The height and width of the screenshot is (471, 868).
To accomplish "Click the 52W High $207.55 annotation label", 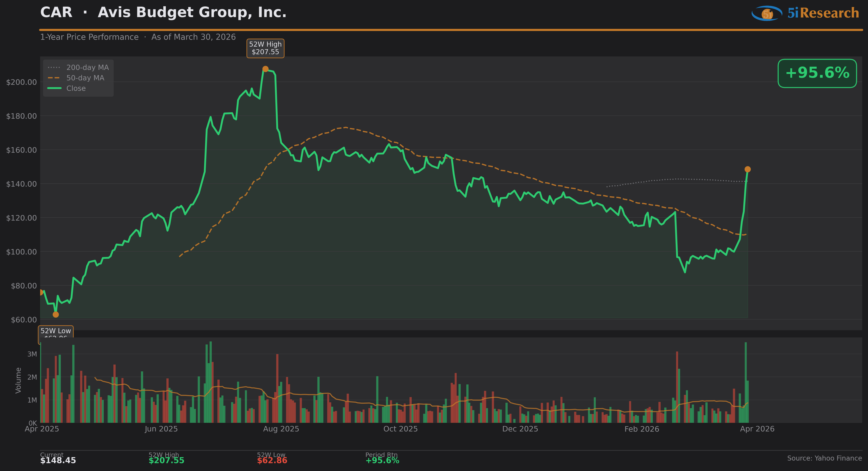I will pyautogui.click(x=265, y=48).
